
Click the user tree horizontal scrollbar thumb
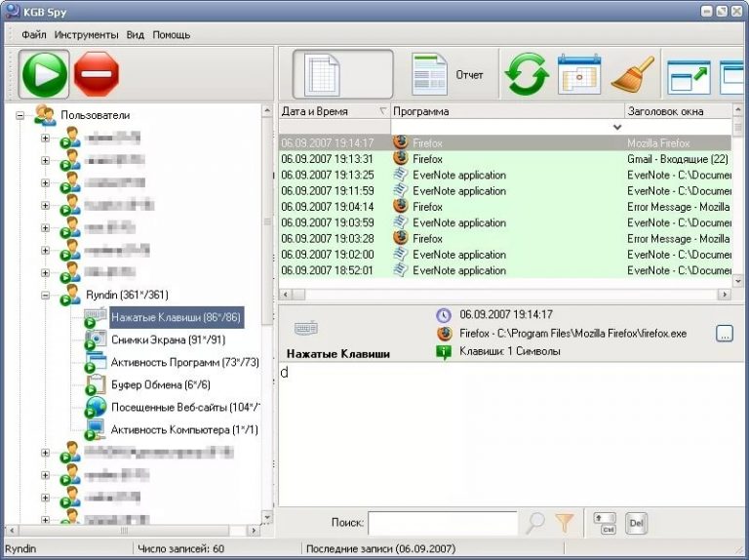pos(124,531)
